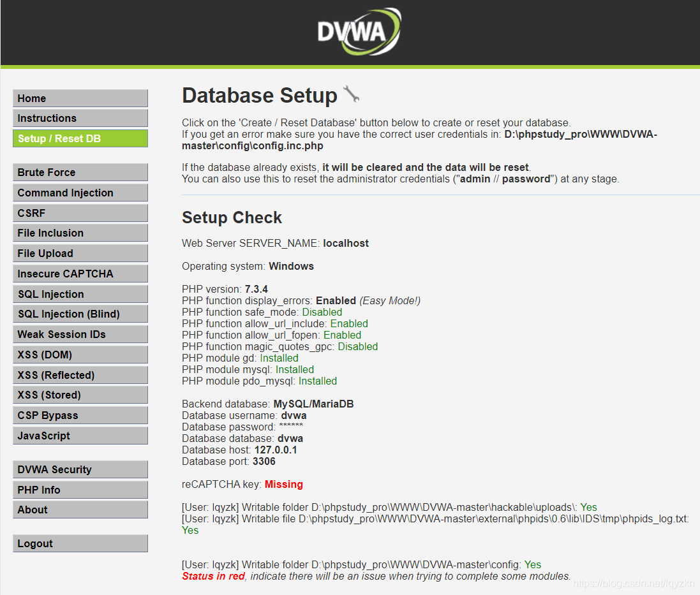Image resolution: width=700 pixels, height=595 pixels.
Task: Click the Database Setup heading
Action: click(x=259, y=96)
